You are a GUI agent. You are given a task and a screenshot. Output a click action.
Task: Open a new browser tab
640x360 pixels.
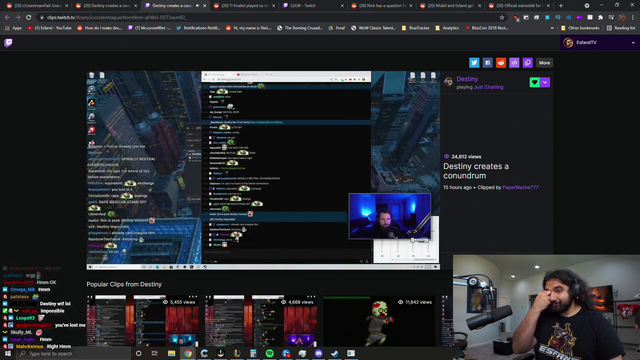point(560,6)
